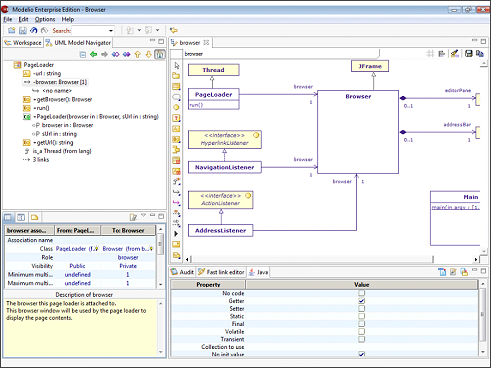Viewport: 491px width, 368px height.
Task: Switch to the UML Model Navigator tab
Action: 78,43
